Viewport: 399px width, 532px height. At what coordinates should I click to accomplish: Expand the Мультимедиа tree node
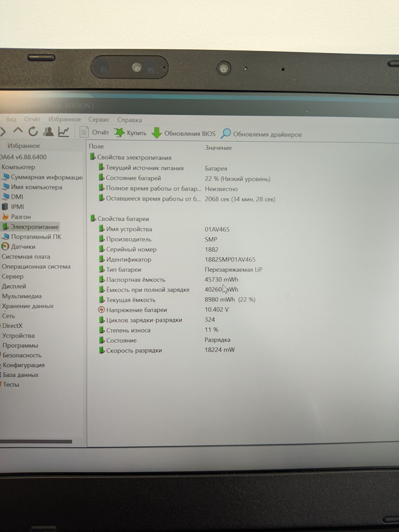click(x=22, y=296)
